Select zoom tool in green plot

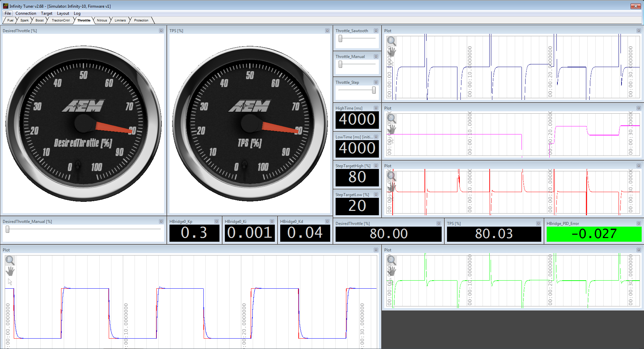(x=392, y=260)
